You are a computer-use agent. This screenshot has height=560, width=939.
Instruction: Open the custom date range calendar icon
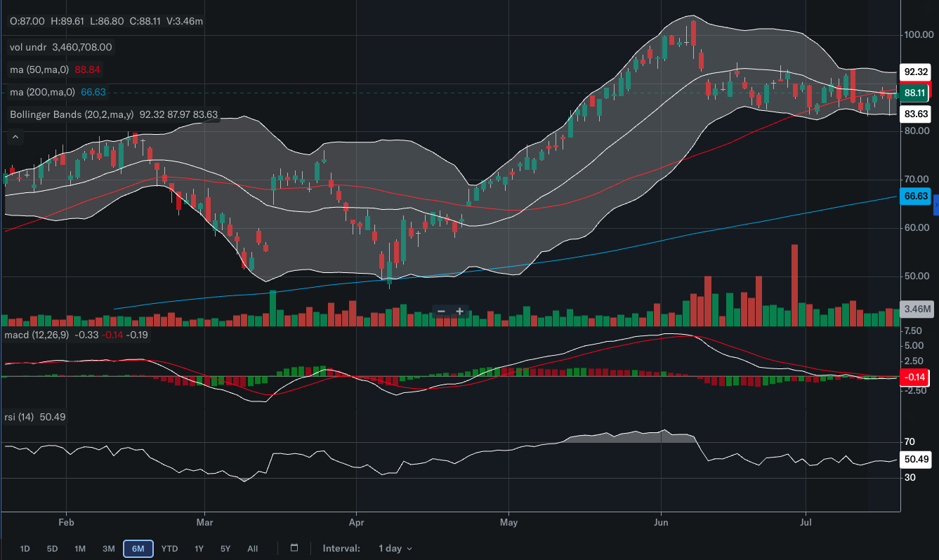(294, 548)
